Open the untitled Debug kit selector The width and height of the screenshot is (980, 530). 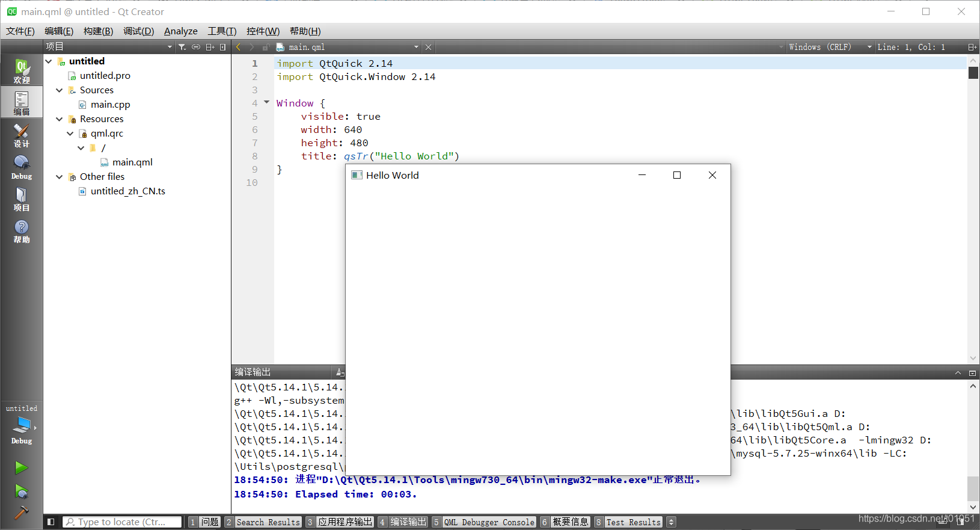coord(22,425)
